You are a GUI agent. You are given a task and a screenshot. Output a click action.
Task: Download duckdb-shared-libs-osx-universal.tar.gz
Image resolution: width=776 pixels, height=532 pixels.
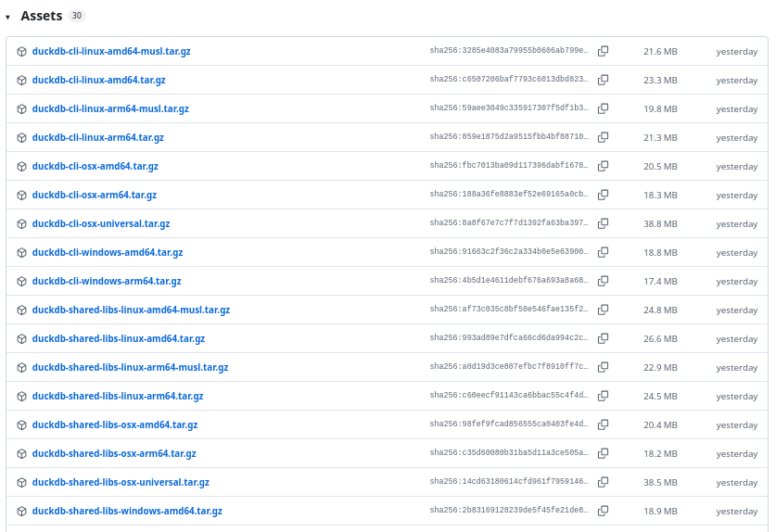tap(121, 482)
